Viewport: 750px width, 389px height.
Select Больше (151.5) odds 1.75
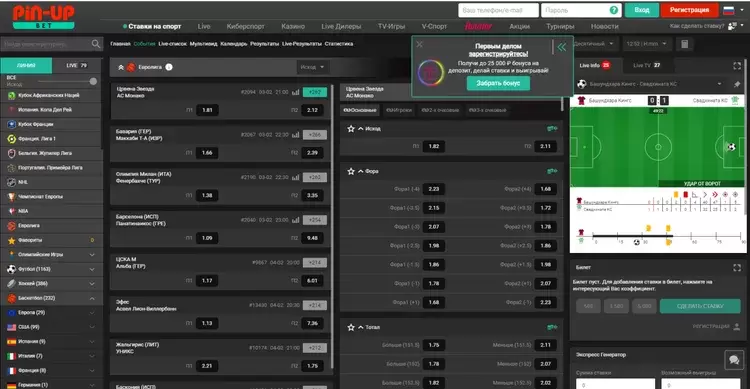[x=434, y=345]
